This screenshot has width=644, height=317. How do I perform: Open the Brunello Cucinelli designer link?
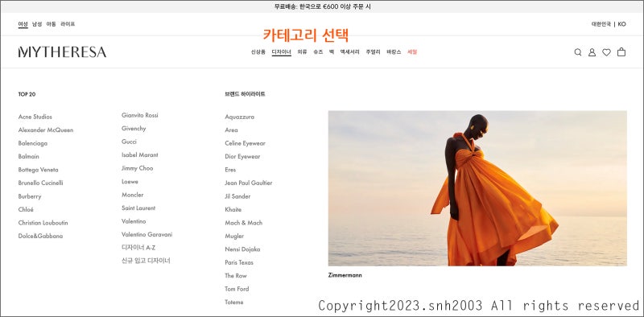[x=41, y=183]
